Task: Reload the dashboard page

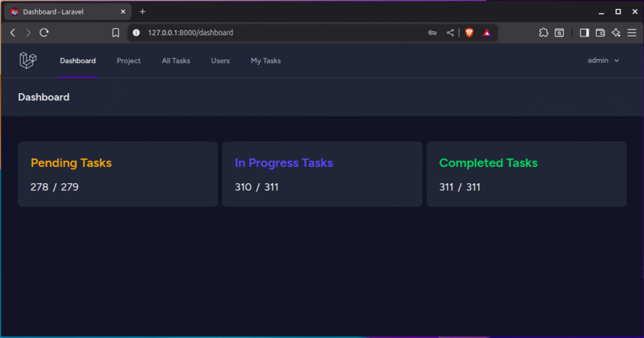Action: (x=44, y=33)
